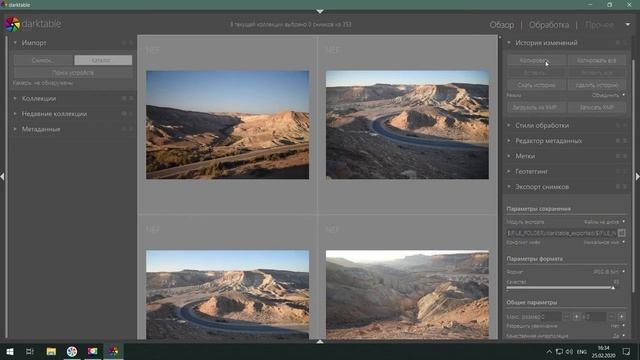Switch to Обработка darkroom view

tap(549, 25)
